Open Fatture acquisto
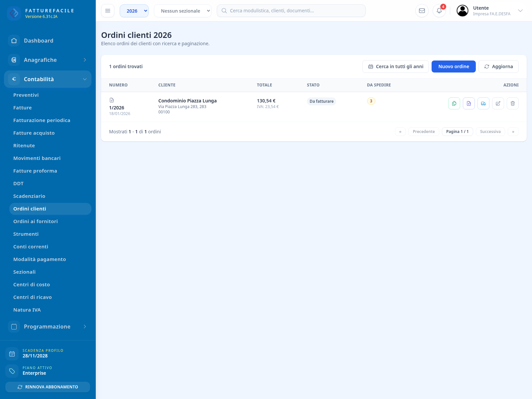Screen dimensions: 532x399 [50, 133]
